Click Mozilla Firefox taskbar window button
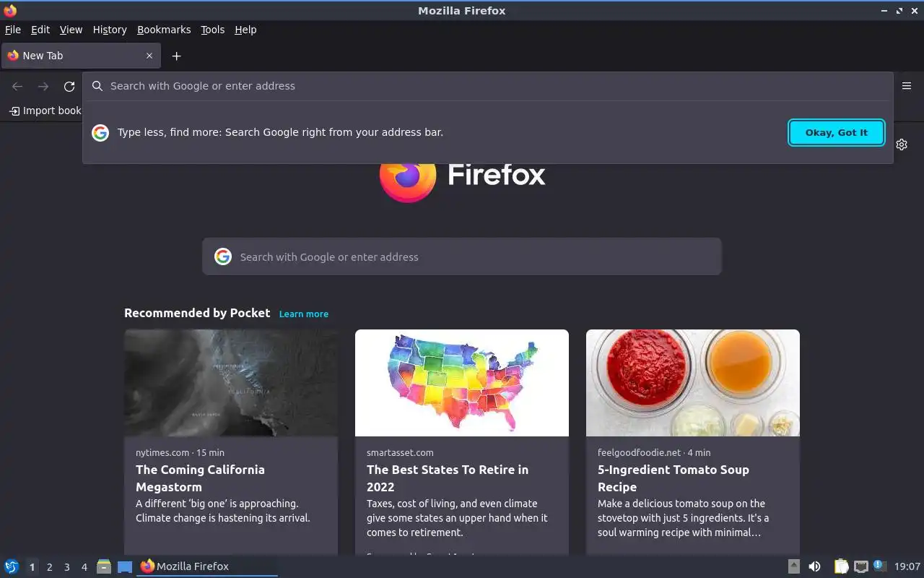This screenshot has width=924, height=578. [206, 566]
